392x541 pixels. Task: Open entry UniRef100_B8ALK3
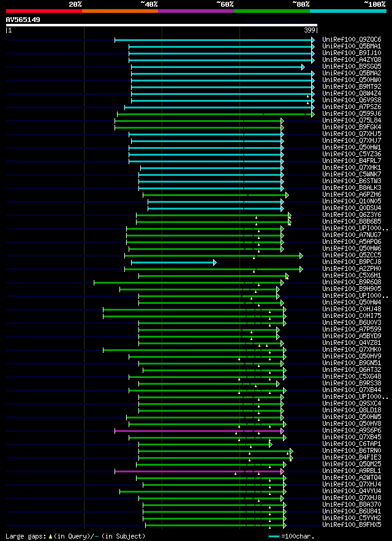(x=352, y=188)
